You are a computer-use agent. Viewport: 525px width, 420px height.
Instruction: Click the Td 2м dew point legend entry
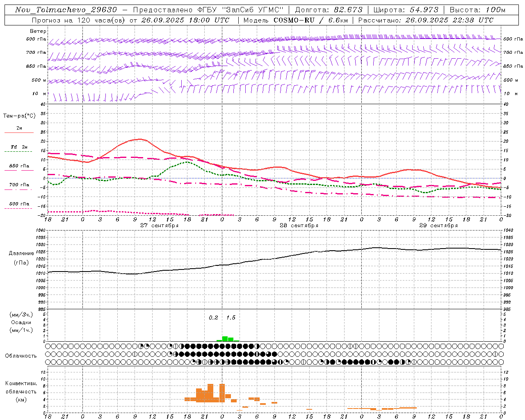click(19, 147)
